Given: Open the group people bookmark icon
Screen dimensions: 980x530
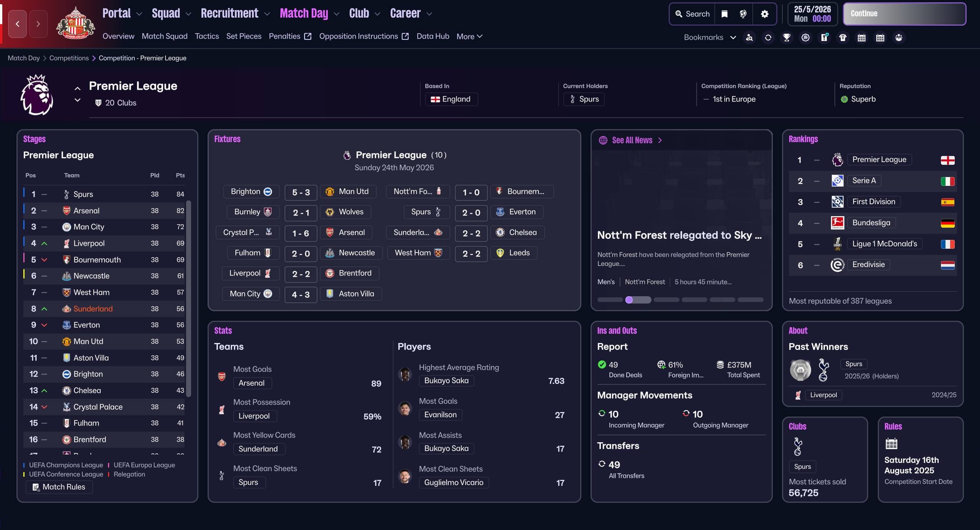Looking at the screenshot, I should [x=899, y=38].
